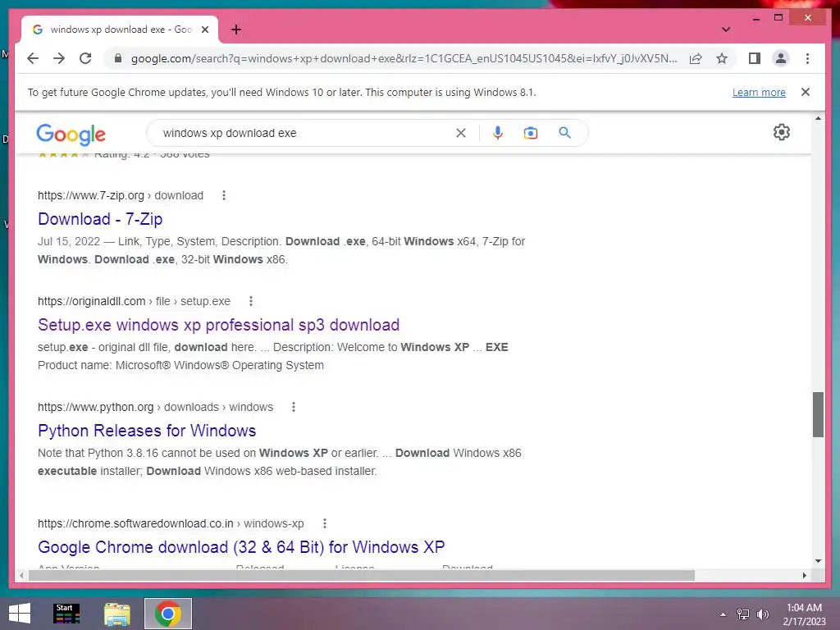Go back to the previous page
Image resolution: width=840 pixels, height=630 pixels.
click(x=33, y=58)
